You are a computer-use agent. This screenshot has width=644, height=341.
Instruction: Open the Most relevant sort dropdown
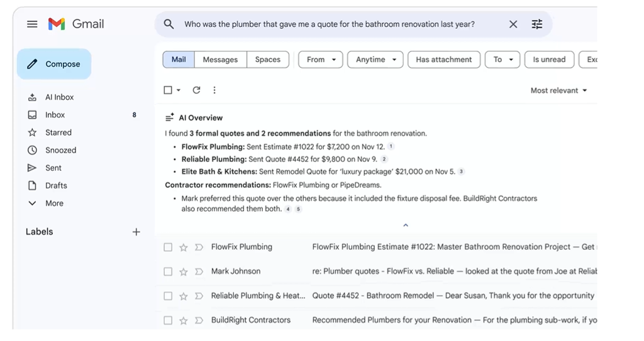[x=558, y=90]
